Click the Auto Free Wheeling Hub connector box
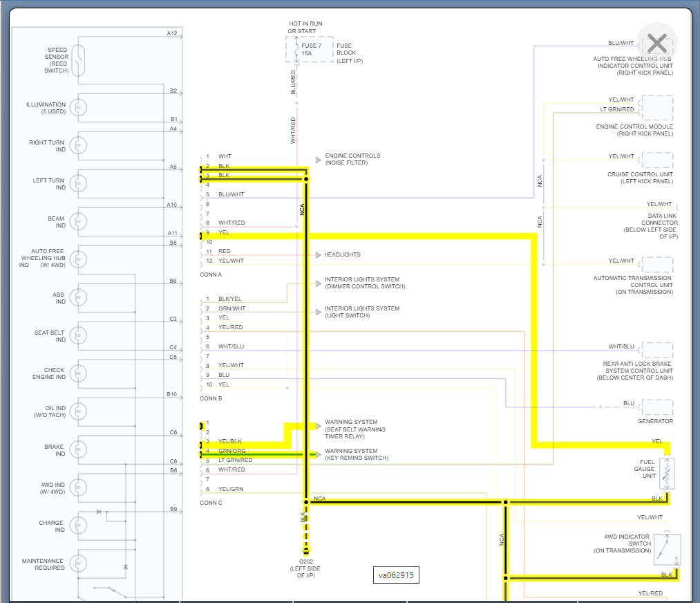The height and width of the screenshot is (603, 700). point(657,46)
